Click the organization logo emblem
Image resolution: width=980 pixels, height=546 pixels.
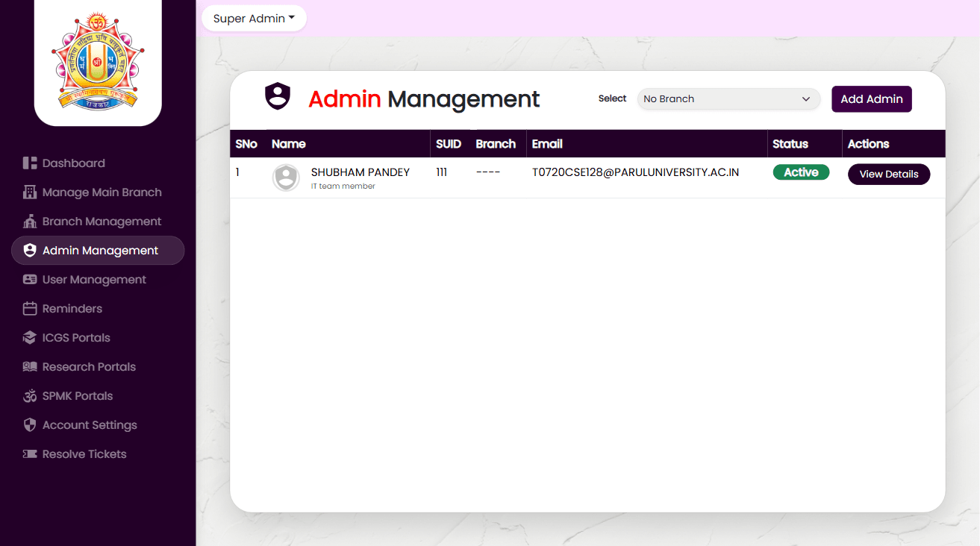pos(98,61)
